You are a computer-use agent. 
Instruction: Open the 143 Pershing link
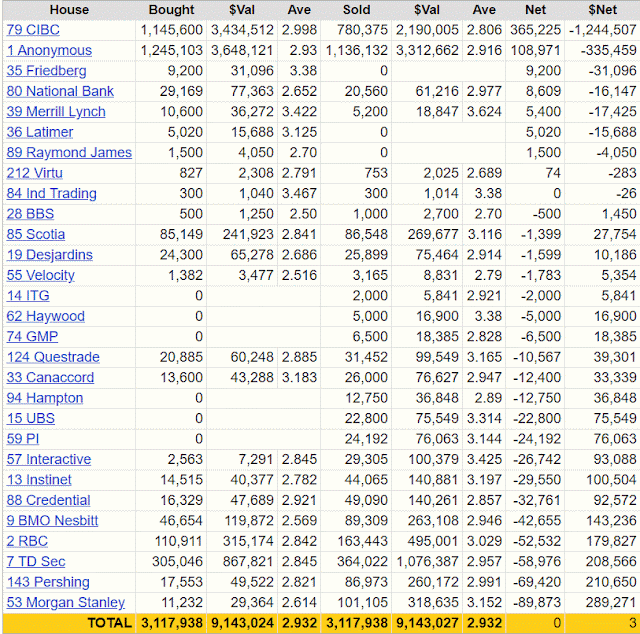pyautogui.click(x=48, y=582)
